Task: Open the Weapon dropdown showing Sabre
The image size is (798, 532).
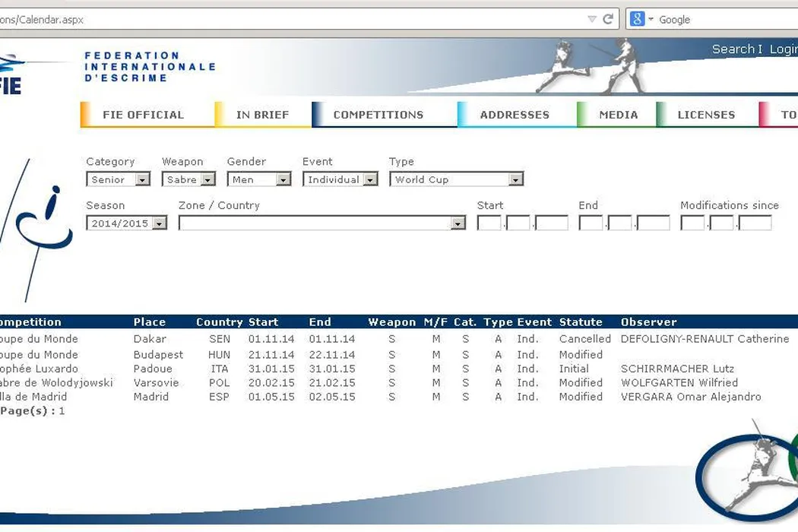Action: coord(207,180)
